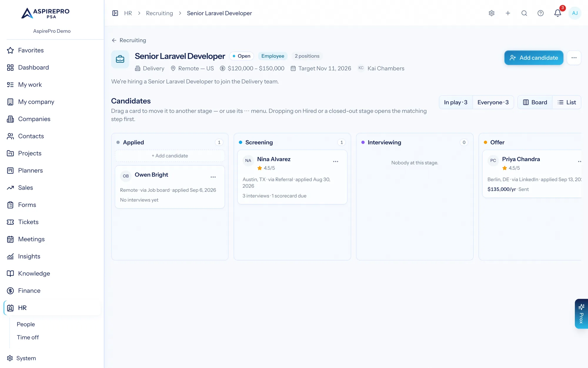Click HR in the breadcrumb
This screenshot has height=368, width=588.
click(x=128, y=13)
